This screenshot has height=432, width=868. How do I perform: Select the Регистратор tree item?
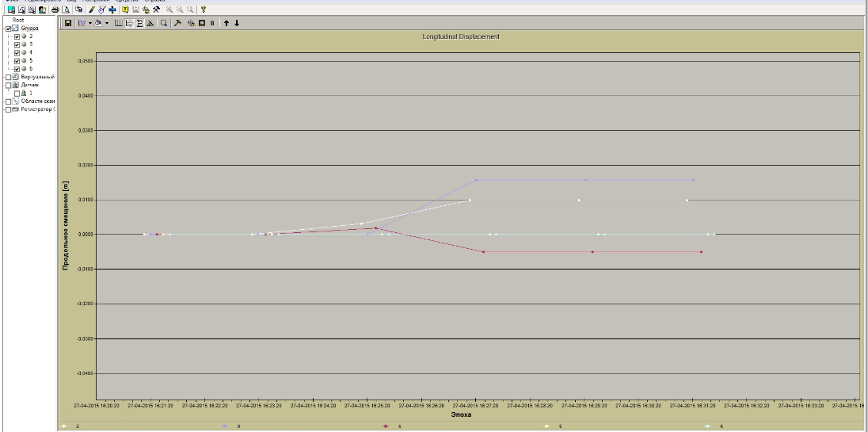pyautogui.click(x=38, y=109)
